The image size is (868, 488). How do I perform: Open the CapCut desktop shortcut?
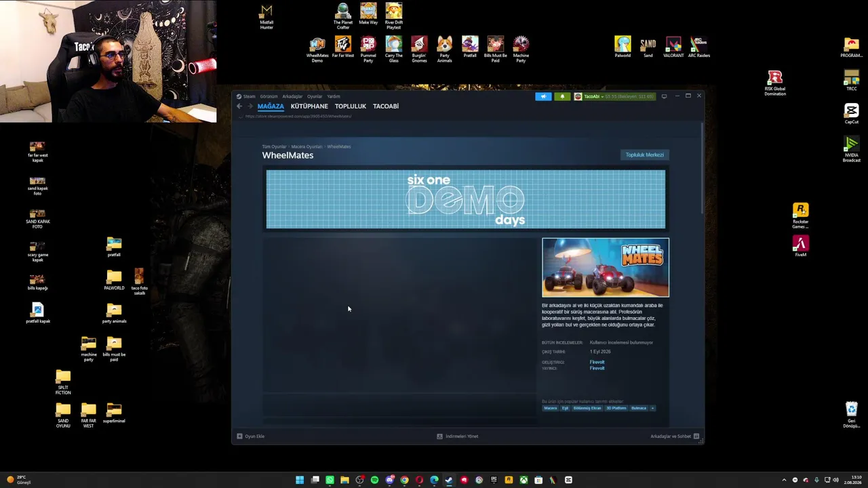[852, 114]
